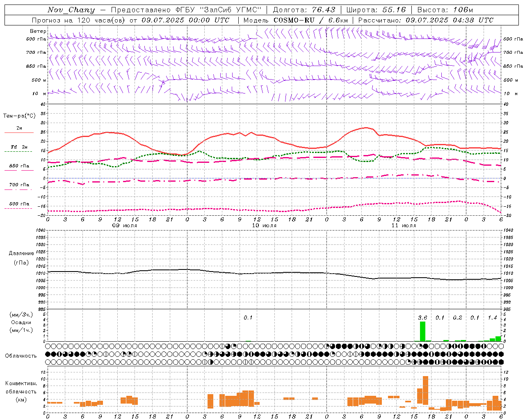The width and height of the screenshot is (525, 420).
Task: Click the '(мм/1ч.)' precipitation unit label
Action: (21, 330)
